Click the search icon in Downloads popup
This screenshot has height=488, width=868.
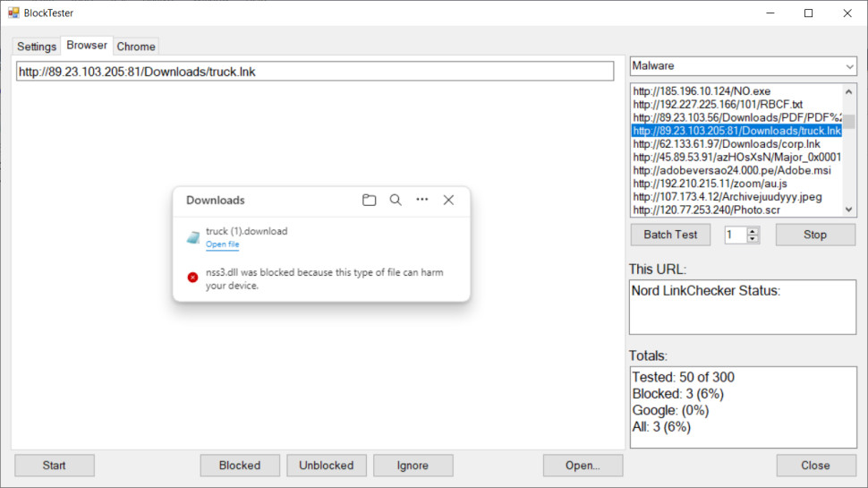396,200
